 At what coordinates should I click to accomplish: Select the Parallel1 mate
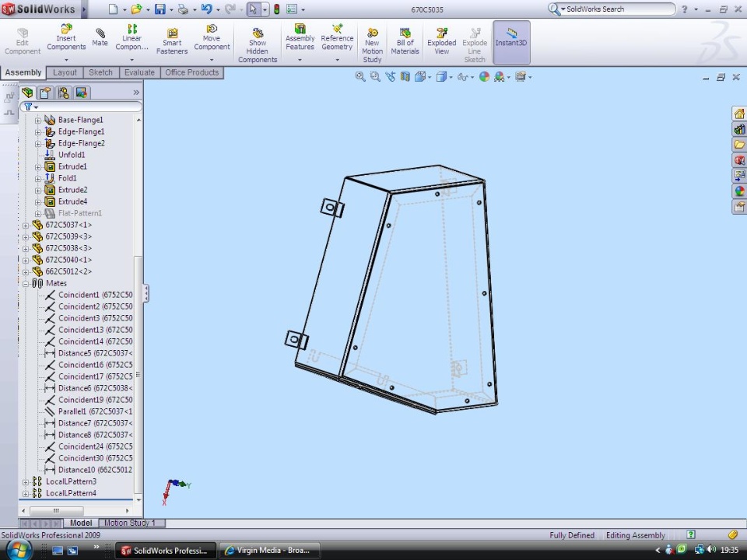[95, 411]
